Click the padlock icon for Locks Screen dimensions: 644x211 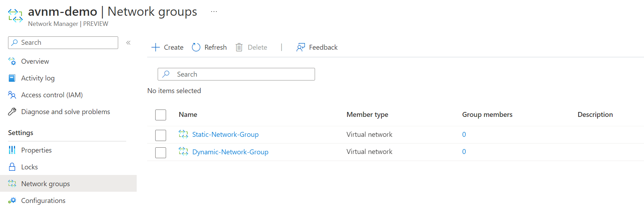[12, 167]
